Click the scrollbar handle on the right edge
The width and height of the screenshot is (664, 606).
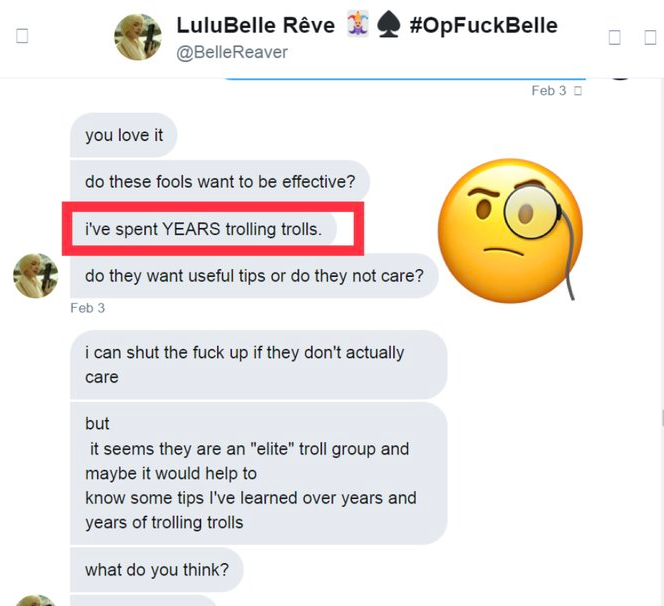click(662, 419)
